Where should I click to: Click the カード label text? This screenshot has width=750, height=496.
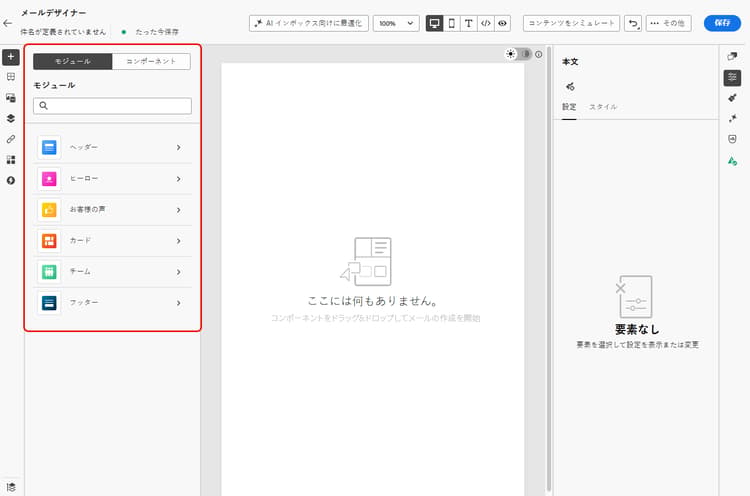(x=80, y=241)
